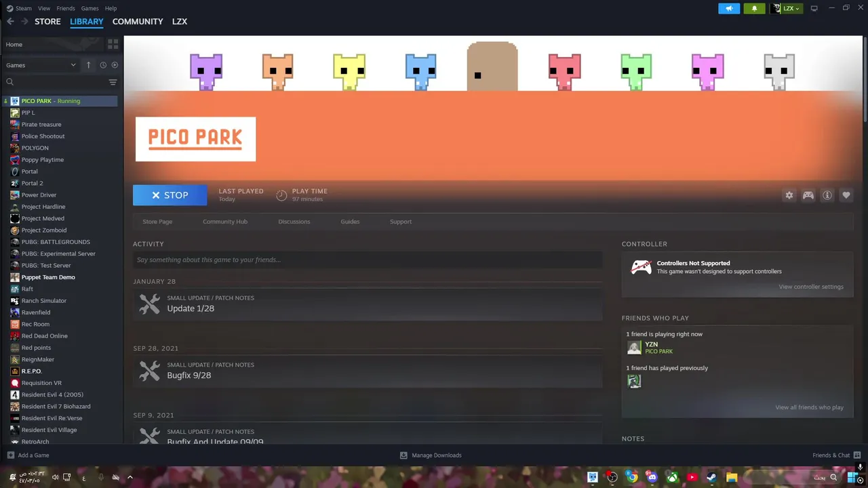Sort library by the up arrow button
The width and height of the screenshot is (868, 488).
pos(88,65)
